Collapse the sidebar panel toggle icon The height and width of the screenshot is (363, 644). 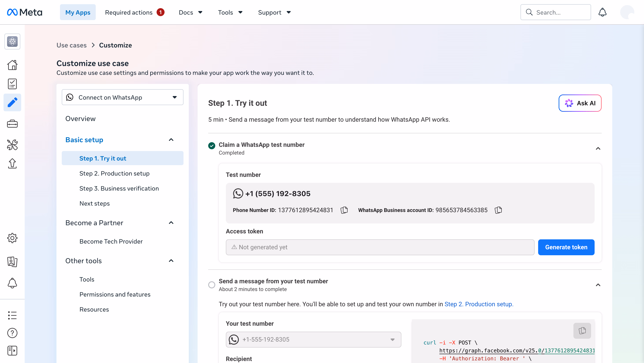click(x=12, y=350)
